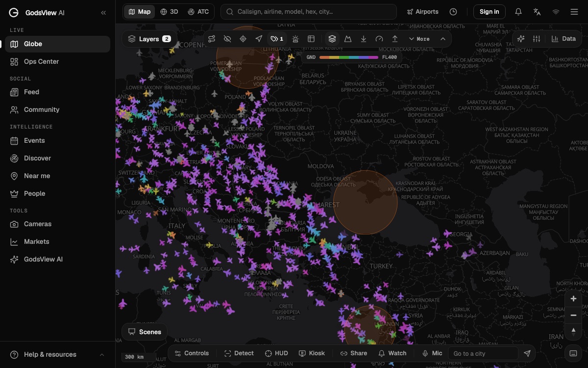The width and height of the screenshot is (588, 368).
Task: Click the speedometer gauge icon
Action: click(x=379, y=39)
